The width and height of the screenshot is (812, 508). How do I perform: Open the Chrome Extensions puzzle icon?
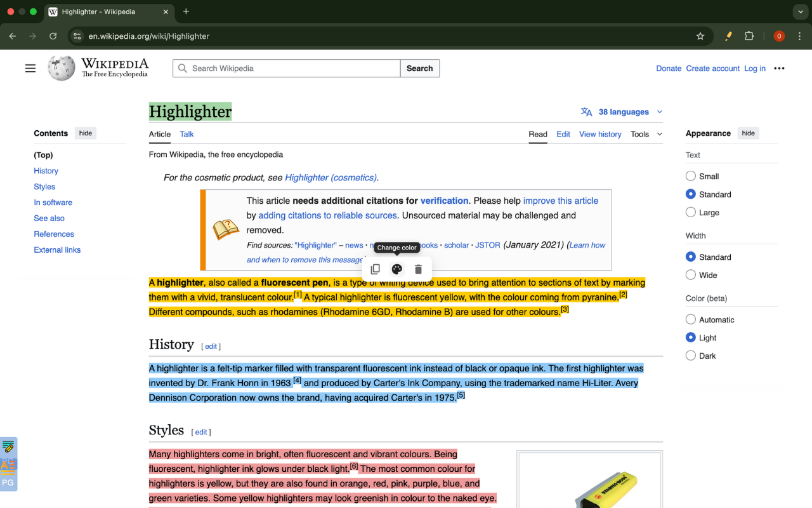pyautogui.click(x=749, y=36)
